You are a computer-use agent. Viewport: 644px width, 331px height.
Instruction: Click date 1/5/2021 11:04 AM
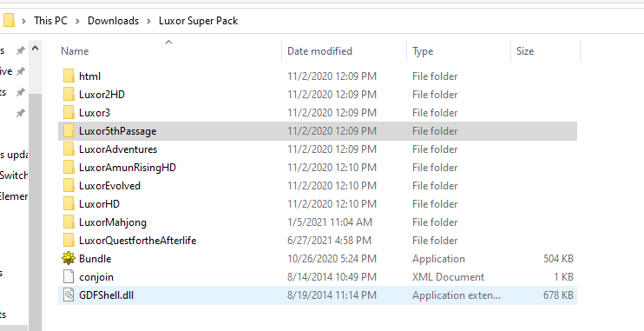[x=330, y=222]
